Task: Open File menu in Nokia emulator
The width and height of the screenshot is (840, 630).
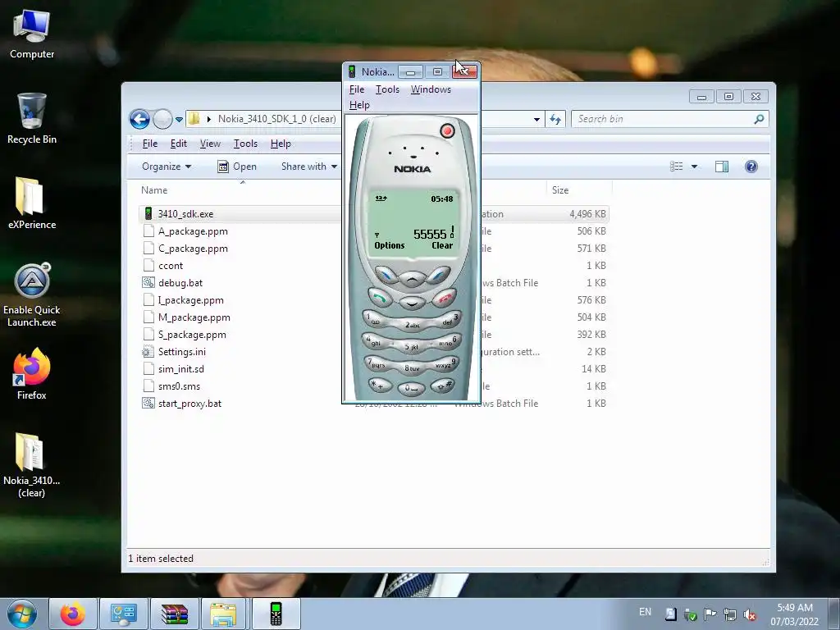Action: (357, 89)
